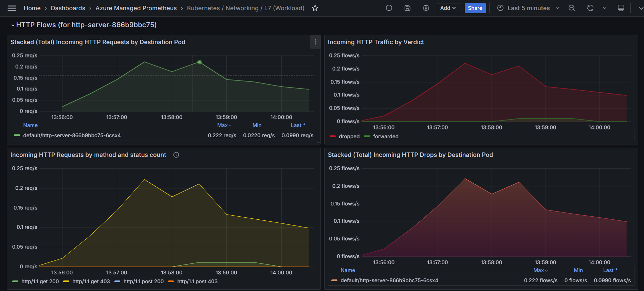Go to Dashboards breadcrumb
This screenshot has width=644, height=291.
point(68,8)
